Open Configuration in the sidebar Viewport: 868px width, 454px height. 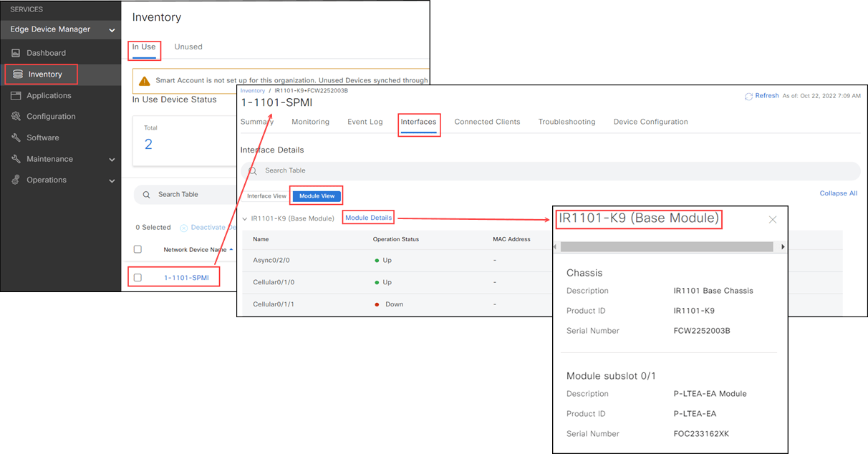pos(51,117)
